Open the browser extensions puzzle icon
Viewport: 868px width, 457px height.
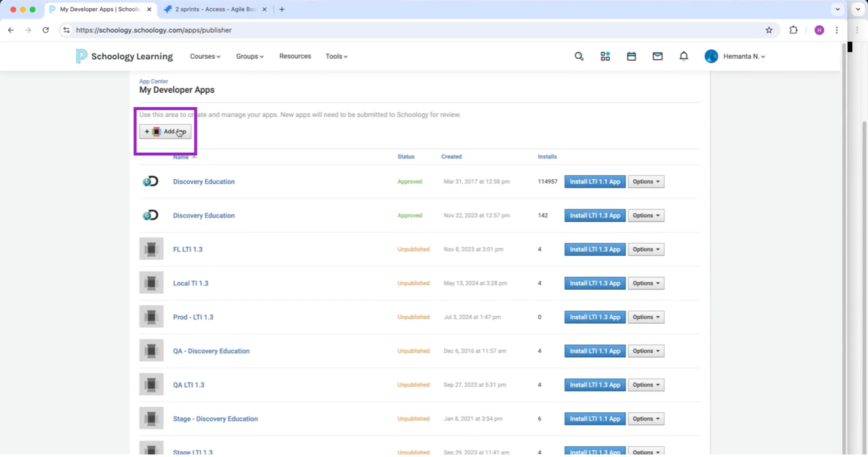pos(794,30)
